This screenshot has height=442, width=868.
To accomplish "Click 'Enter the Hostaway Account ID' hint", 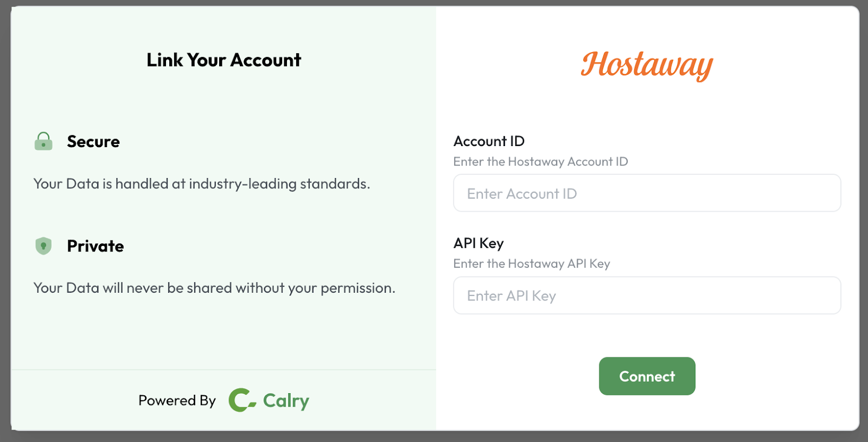I will [x=540, y=162].
